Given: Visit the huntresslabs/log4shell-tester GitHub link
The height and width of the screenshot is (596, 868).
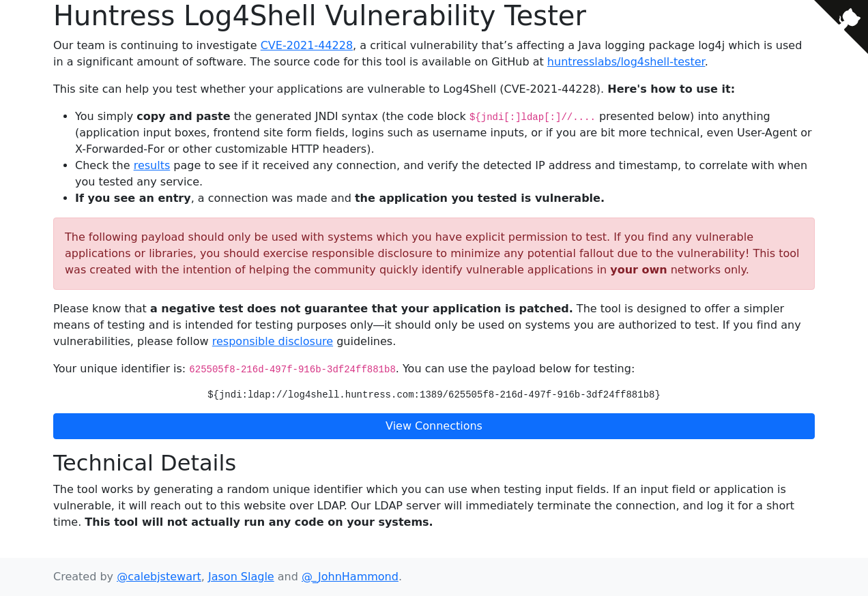Looking at the screenshot, I should 626,62.
